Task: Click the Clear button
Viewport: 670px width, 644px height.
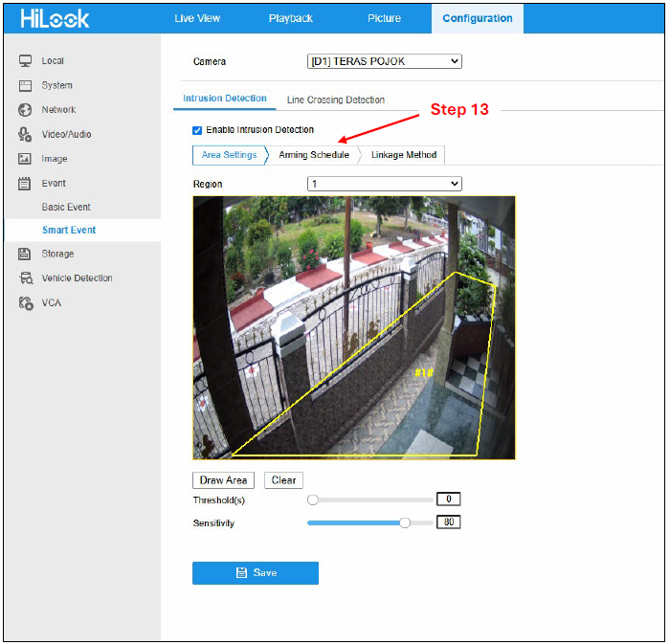Action: [283, 480]
